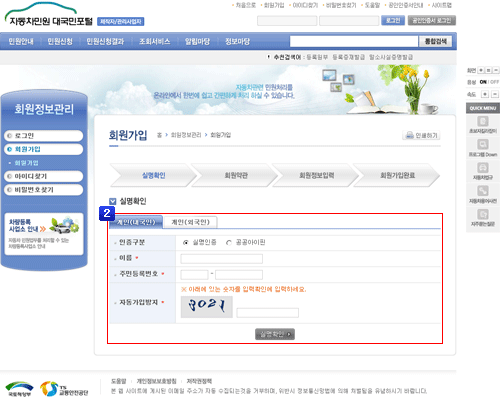Select 공공아이핀 radio button
500x405 pixels.
click(x=229, y=243)
